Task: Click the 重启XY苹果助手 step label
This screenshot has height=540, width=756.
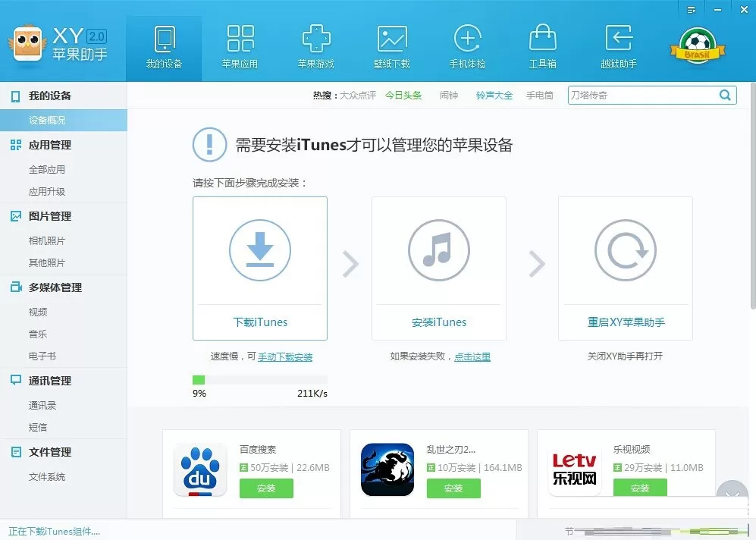Action: coord(626,322)
